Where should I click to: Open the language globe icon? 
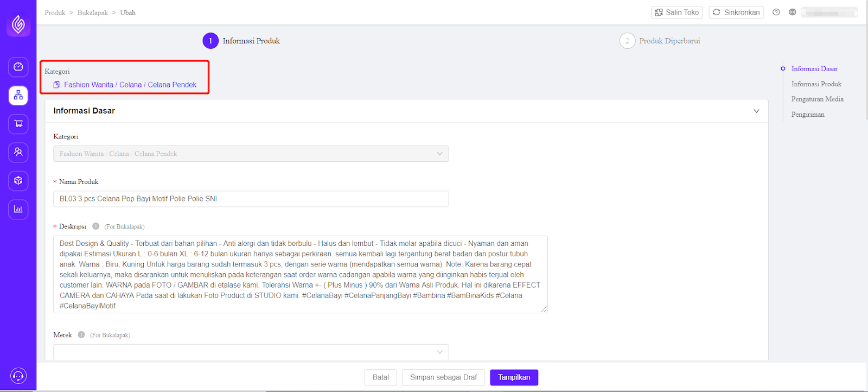pos(793,12)
